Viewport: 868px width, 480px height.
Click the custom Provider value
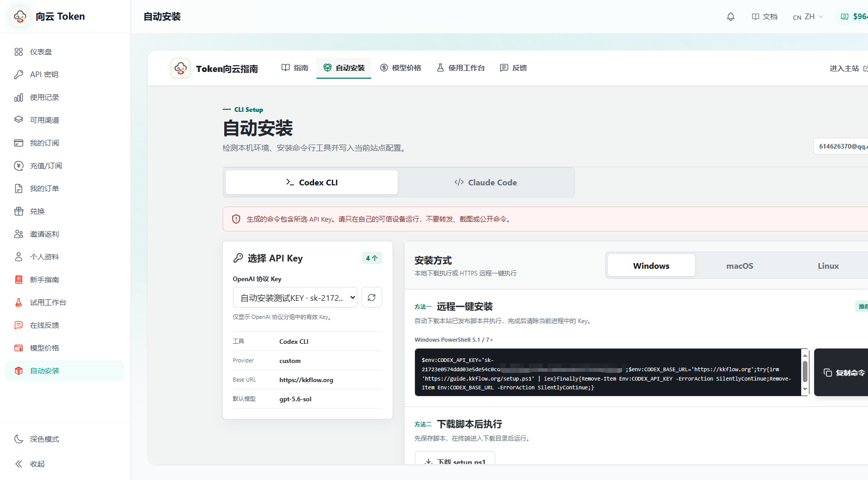tap(290, 361)
